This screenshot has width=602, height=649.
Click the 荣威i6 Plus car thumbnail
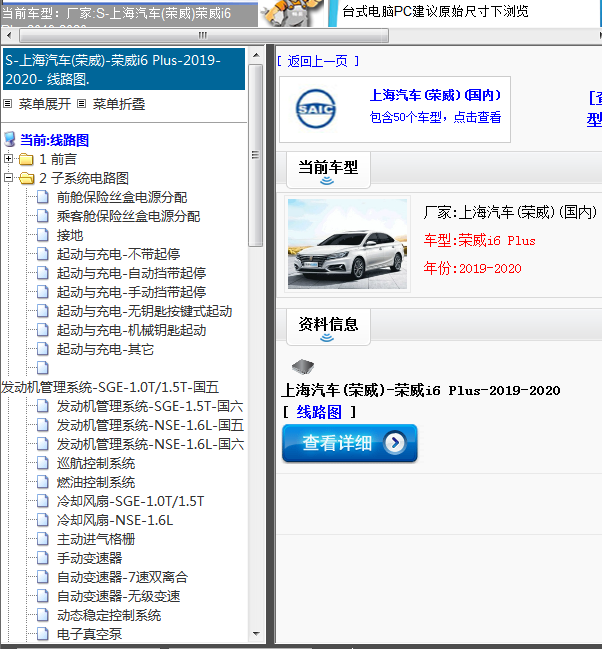348,244
